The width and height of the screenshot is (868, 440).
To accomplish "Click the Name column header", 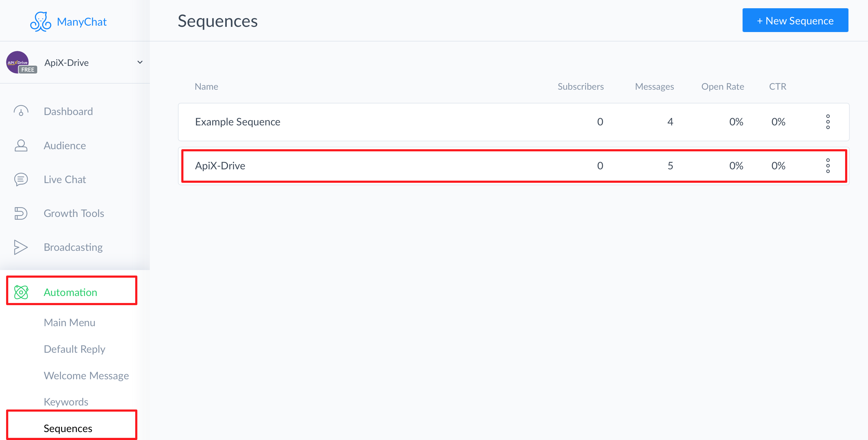I will point(206,87).
